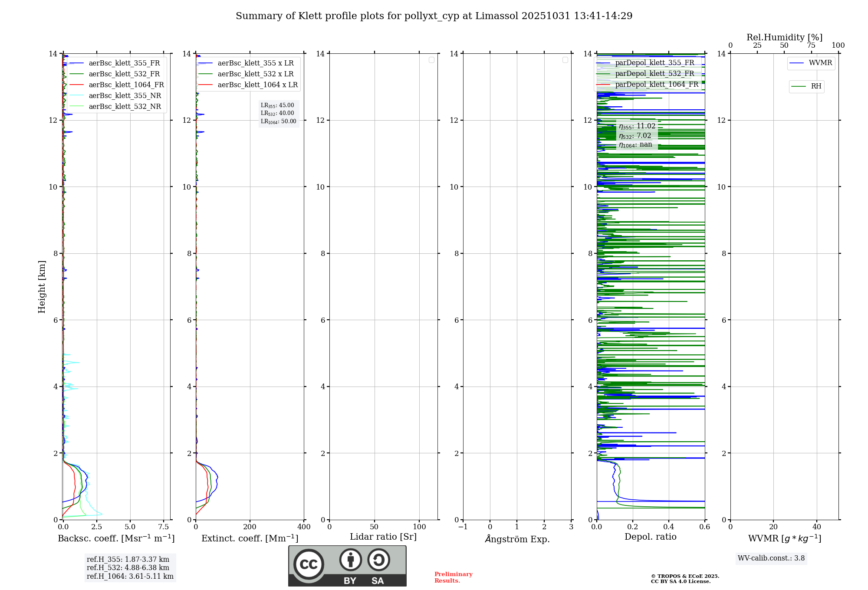Click the RH legend entry
The width and height of the screenshot is (868, 590).
pos(815,86)
